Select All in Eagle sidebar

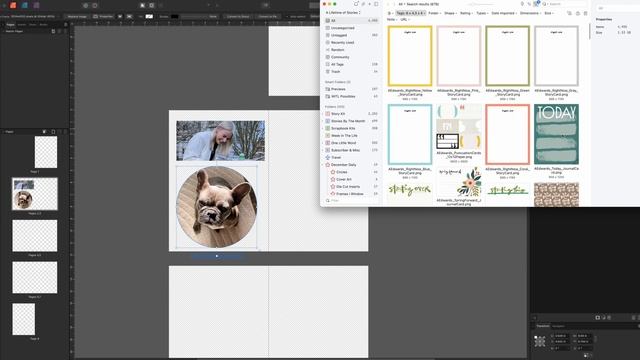pos(351,20)
